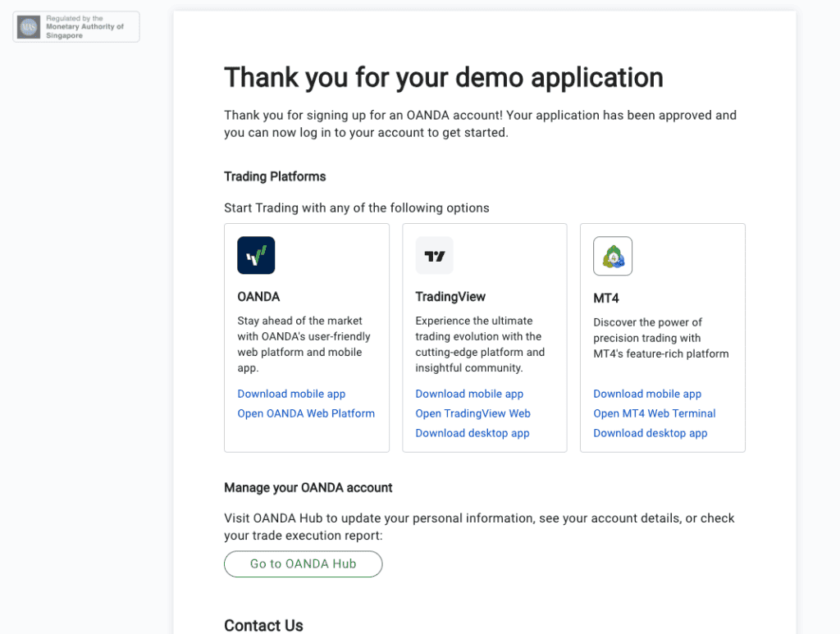Open MT4 Web Terminal link
Screen dimensions: 840x634
pos(654,413)
